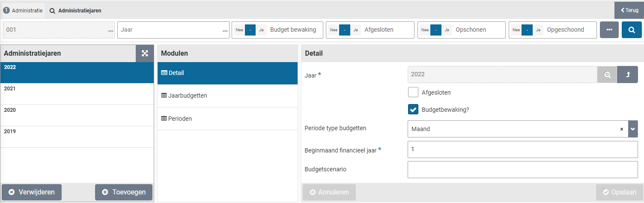Click the zoom lookup icon beside Jaar
The image size is (644, 203).
[607, 75]
